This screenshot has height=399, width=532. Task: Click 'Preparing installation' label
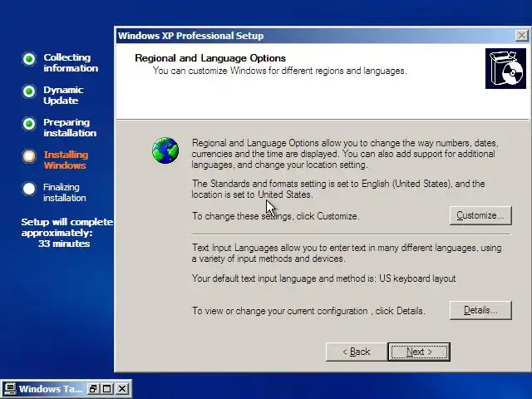coord(70,127)
